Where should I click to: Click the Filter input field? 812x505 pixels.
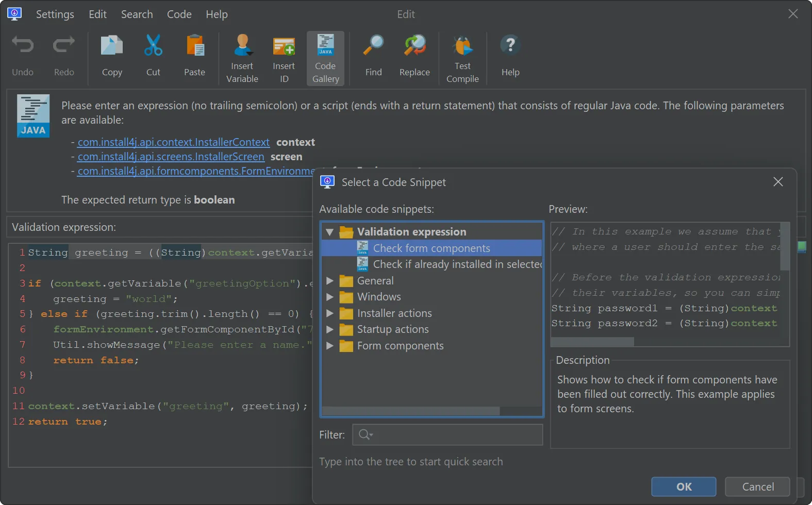coord(448,434)
